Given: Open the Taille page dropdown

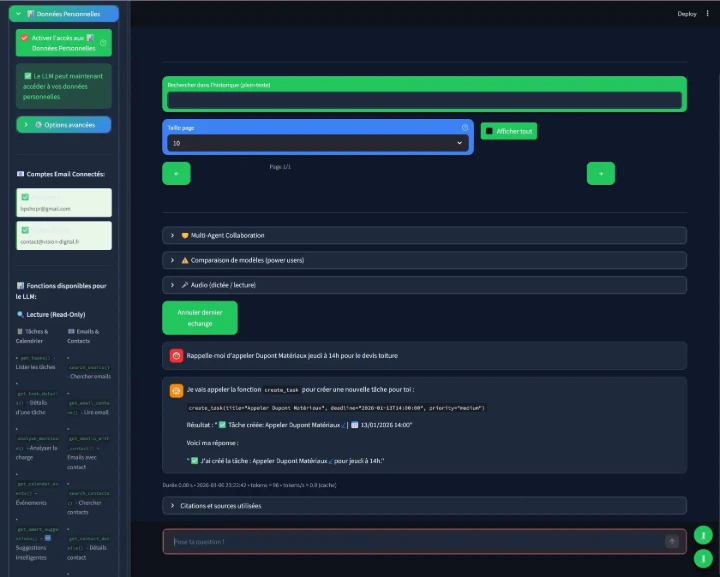Looking at the screenshot, I should (318, 143).
